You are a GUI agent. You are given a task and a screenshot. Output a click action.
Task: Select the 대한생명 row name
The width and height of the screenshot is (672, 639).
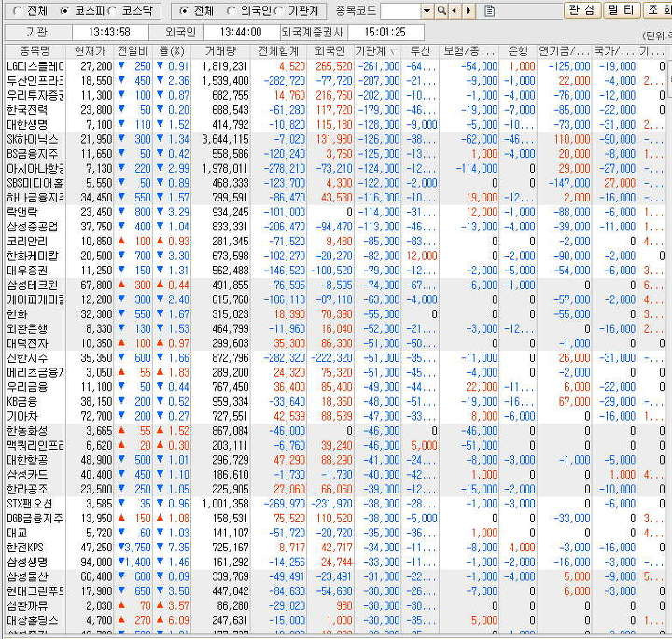pyautogui.click(x=27, y=125)
